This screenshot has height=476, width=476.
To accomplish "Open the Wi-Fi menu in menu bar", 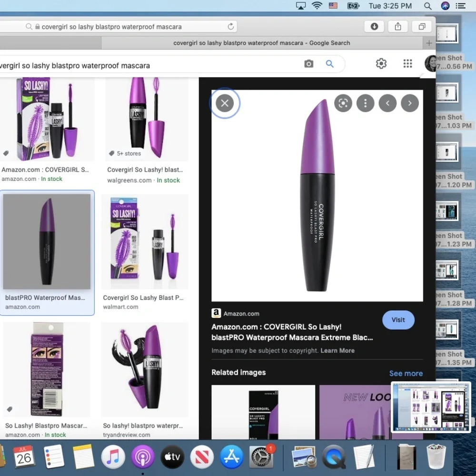I will coord(317,6).
